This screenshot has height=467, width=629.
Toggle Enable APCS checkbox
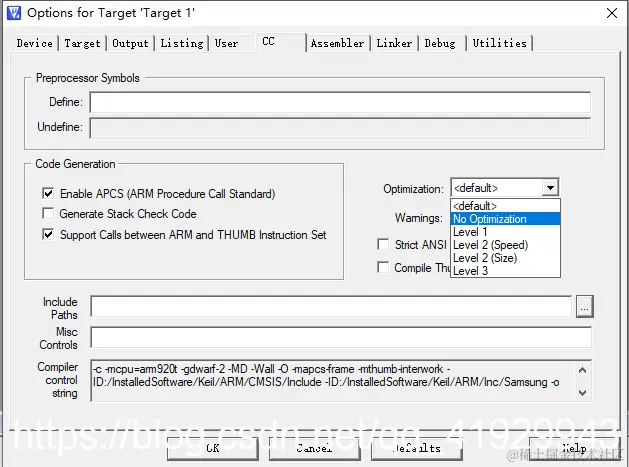[48, 193]
